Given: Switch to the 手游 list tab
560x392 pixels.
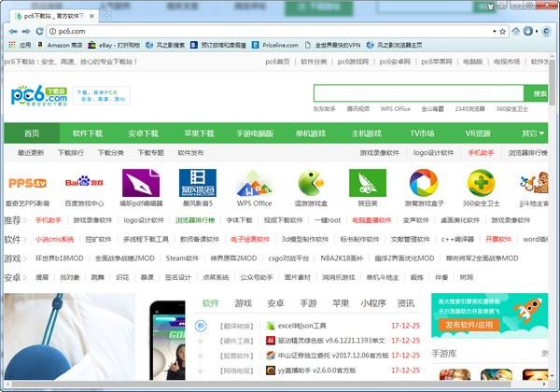Looking at the screenshot, I should [x=308, y=303].
